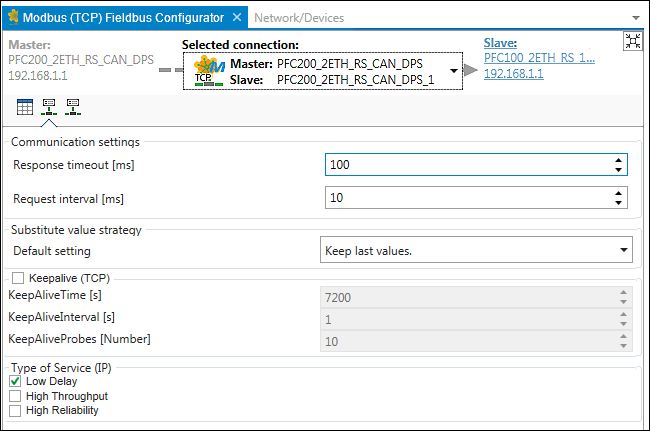Click the 'KeepAliveProbes [Number]' label
650x431 pixels.
tap(79, 339)
